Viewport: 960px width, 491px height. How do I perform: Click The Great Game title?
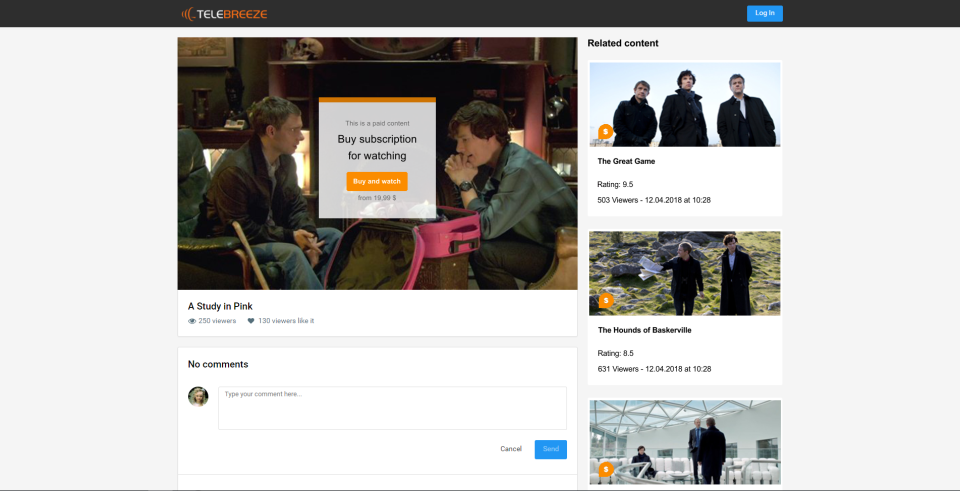pos(626,162)
